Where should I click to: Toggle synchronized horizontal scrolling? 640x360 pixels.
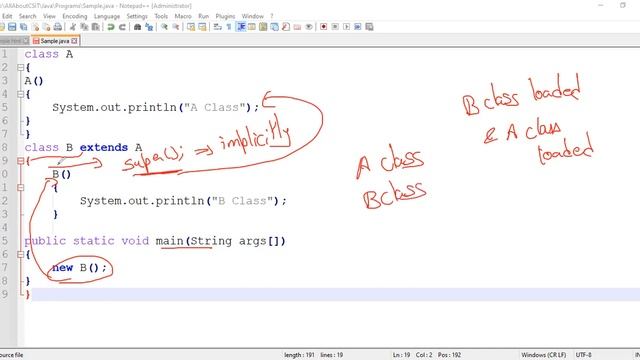(202, 27)
